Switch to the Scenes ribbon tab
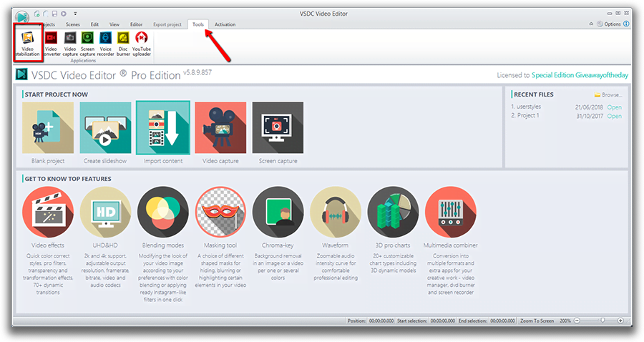Viewport: 644px width, 342px height. [73, 24]
